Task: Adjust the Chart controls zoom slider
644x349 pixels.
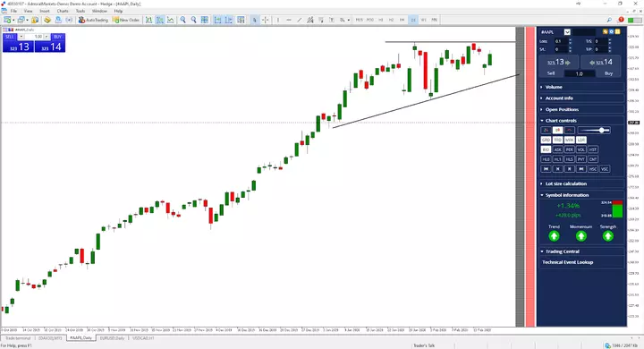Action: (x=594, y=131)
